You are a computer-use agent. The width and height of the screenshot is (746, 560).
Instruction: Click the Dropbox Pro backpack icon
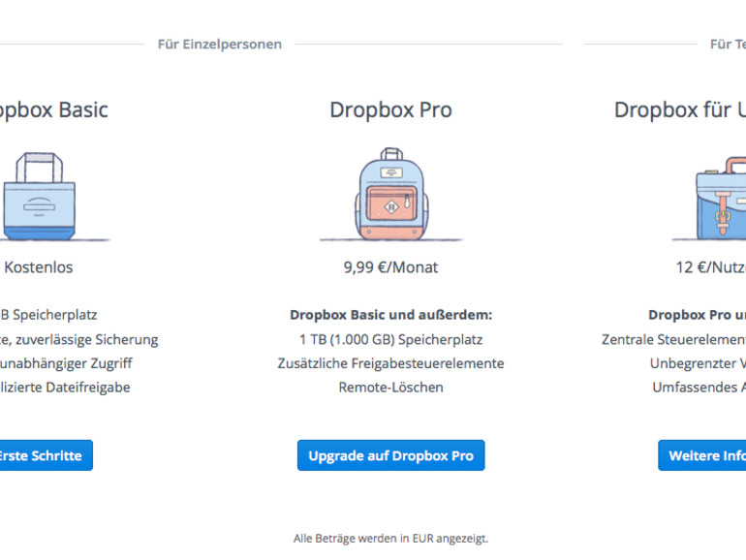(390, 195)
